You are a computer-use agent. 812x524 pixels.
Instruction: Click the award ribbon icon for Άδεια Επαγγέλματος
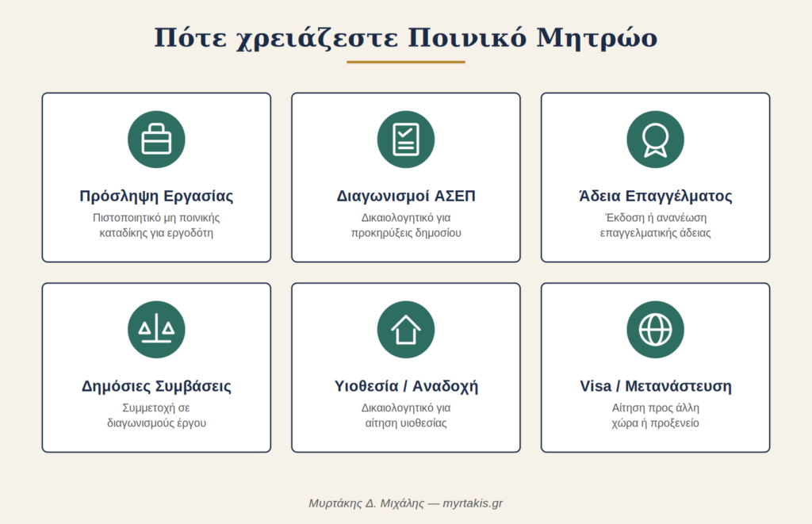pyautogui.click(x=656, y=140)
